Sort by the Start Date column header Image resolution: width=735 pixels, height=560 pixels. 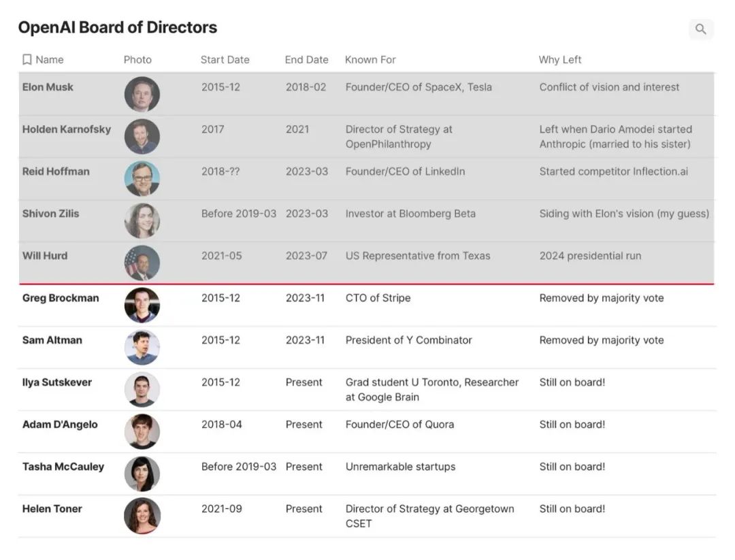tap(225, 60)
